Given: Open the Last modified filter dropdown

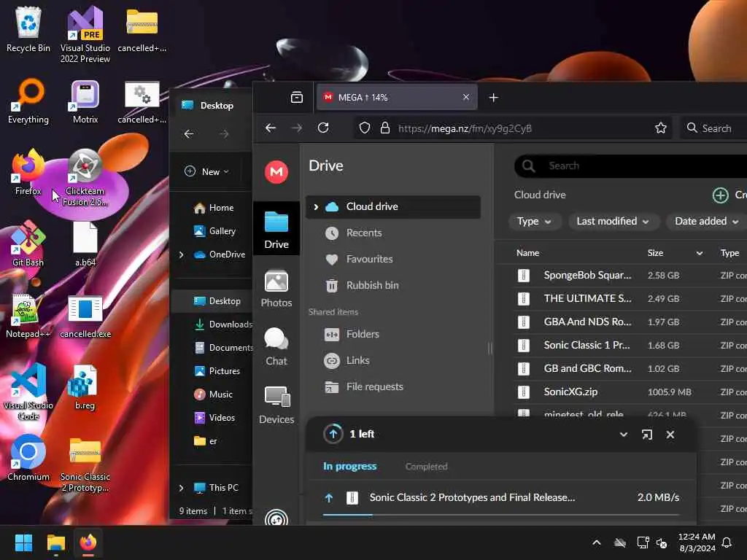Looking at the screenshot, I should click(613, 222).
